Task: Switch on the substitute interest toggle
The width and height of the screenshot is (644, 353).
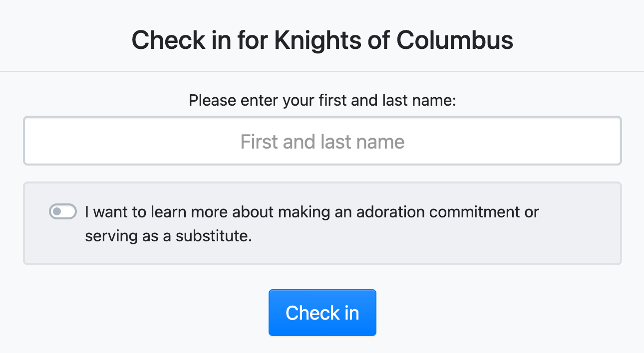Action: (63, 212)
